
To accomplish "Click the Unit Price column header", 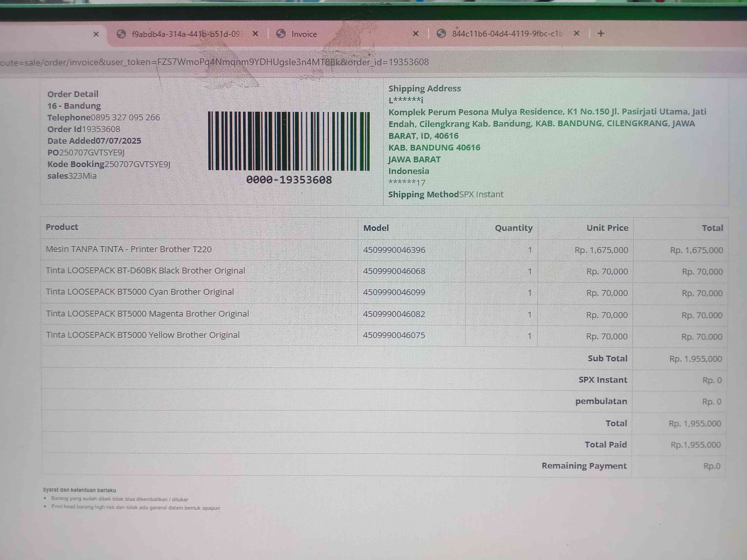I will [607, 228].
